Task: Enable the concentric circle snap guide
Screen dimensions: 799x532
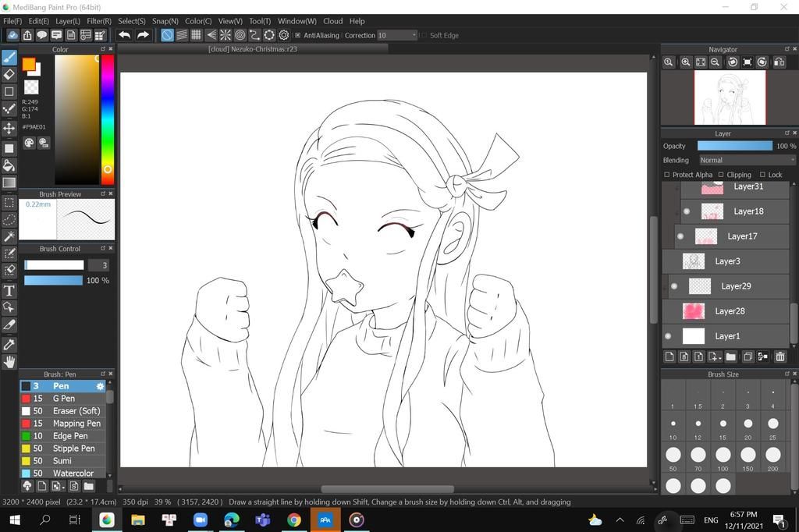Action: pos(240,35)
